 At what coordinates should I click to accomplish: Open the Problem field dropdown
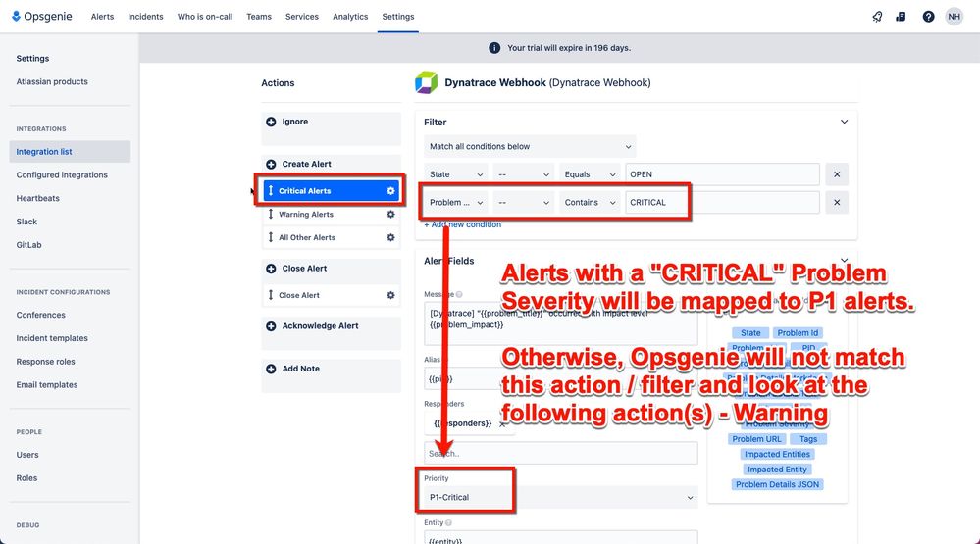(456, 202)
